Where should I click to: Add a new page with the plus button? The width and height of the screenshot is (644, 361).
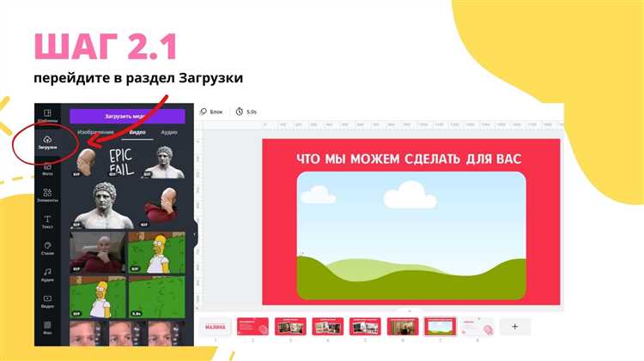tap(515, 327)
